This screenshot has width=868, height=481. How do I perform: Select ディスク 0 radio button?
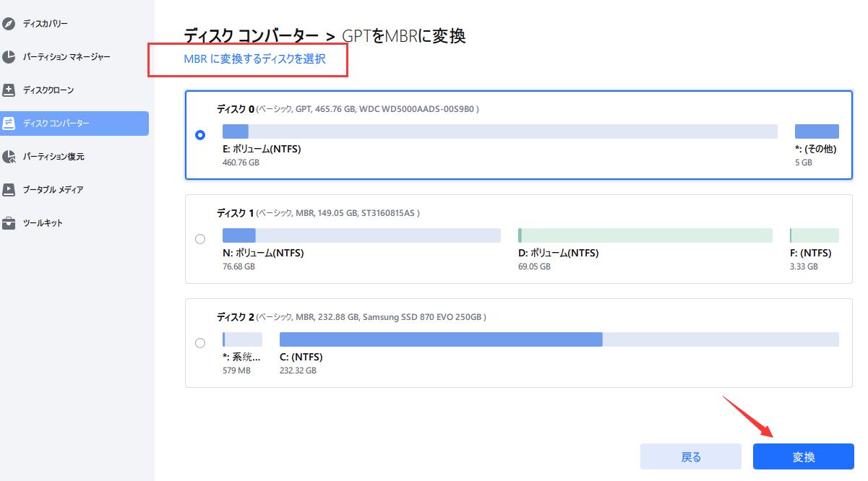pyautogui.click(x=201, y=134)
